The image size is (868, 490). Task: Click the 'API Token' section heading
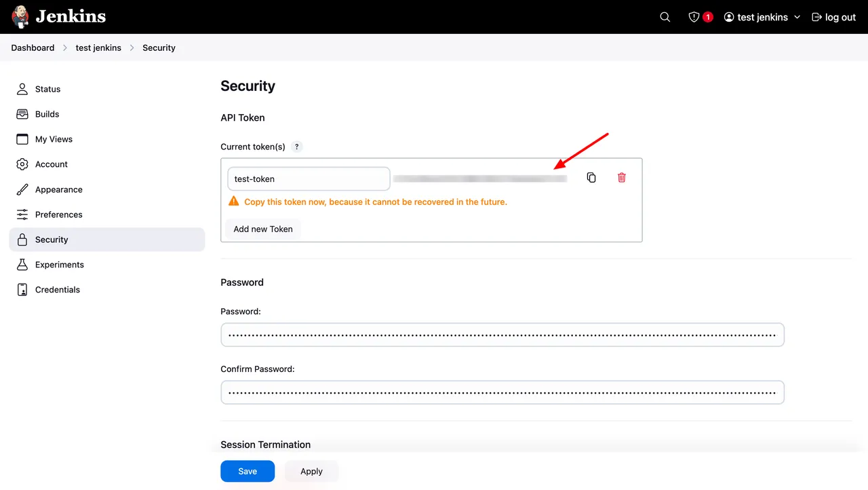pyautogui.click(x=243, y=117)
